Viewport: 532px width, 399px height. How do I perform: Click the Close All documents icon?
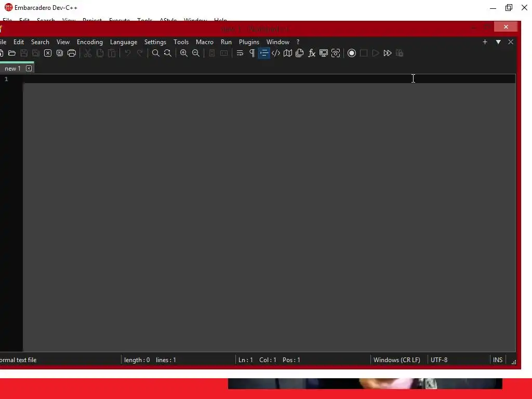pyautogui.click(x=60, y=53)
